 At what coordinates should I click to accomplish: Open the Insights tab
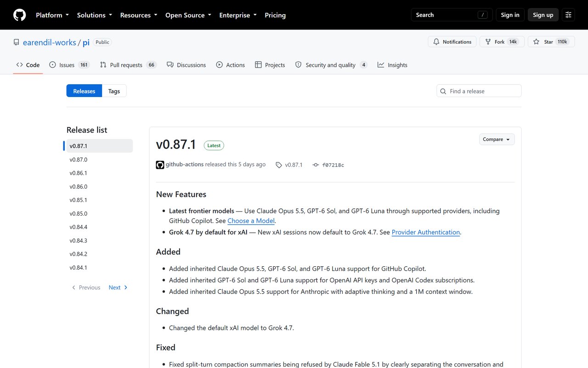tap(393, 65)
